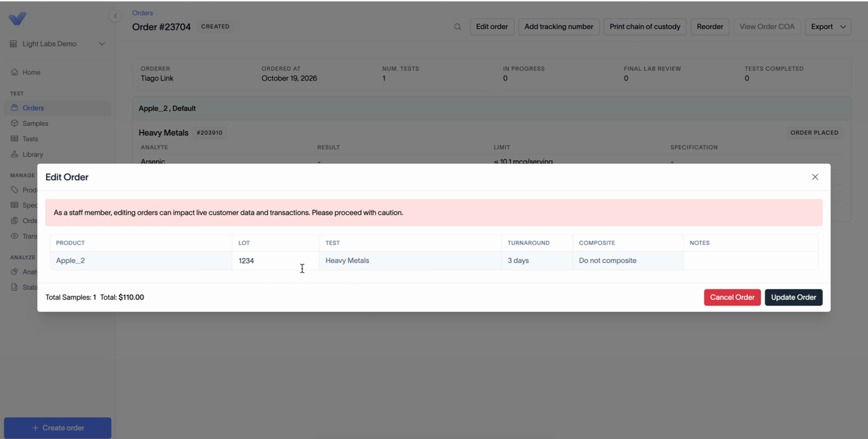This screenshot has width=868, height=439.
Task: Click the test ID #203910 badge
Action: [209, 133]
